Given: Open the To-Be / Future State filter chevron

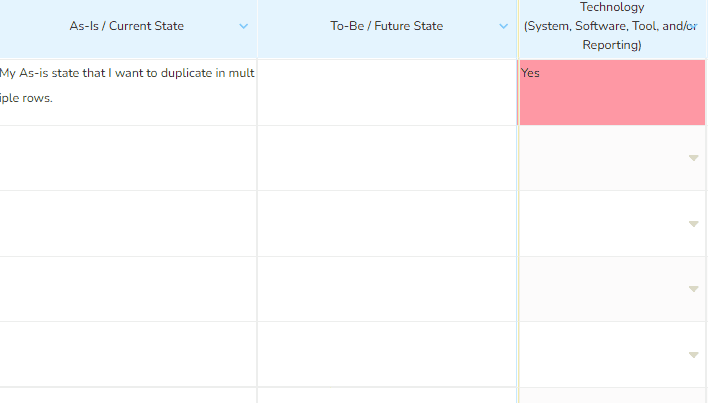Looking at the screenshot, I should 503,26.
